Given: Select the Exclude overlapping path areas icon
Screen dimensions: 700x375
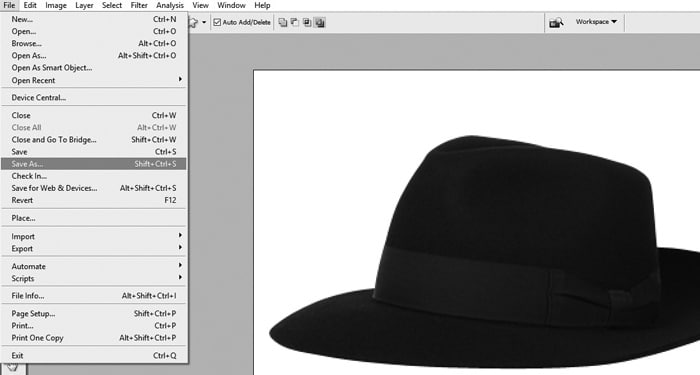Looking at the screenshot, I should 320,22.
